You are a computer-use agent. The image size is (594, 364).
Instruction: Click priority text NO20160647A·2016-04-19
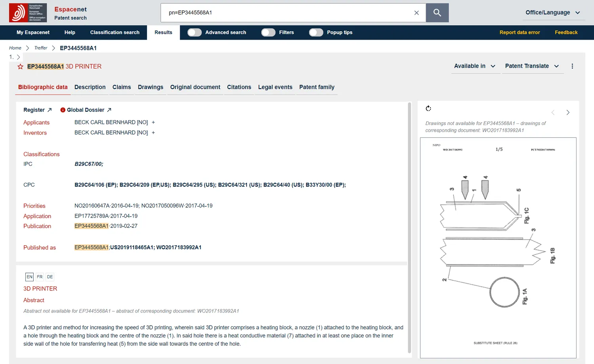[x=107, y=206]
